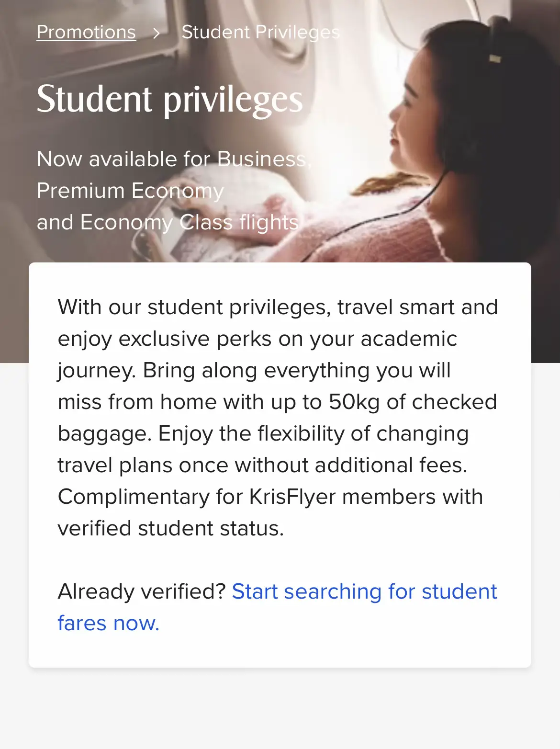Click the 'With our student privileges' opening line
Image resolution: width=560 pixels, height=749 pixels.
pyautogui.click(x=194, y=307)
